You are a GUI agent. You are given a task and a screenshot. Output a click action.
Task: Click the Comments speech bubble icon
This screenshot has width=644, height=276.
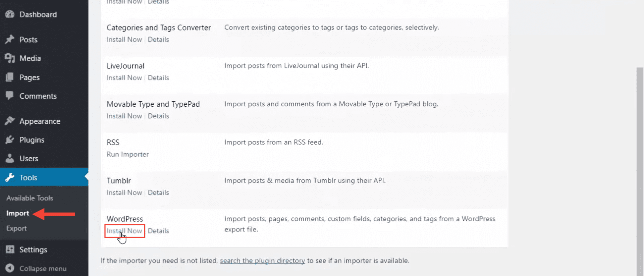point(10,96)
